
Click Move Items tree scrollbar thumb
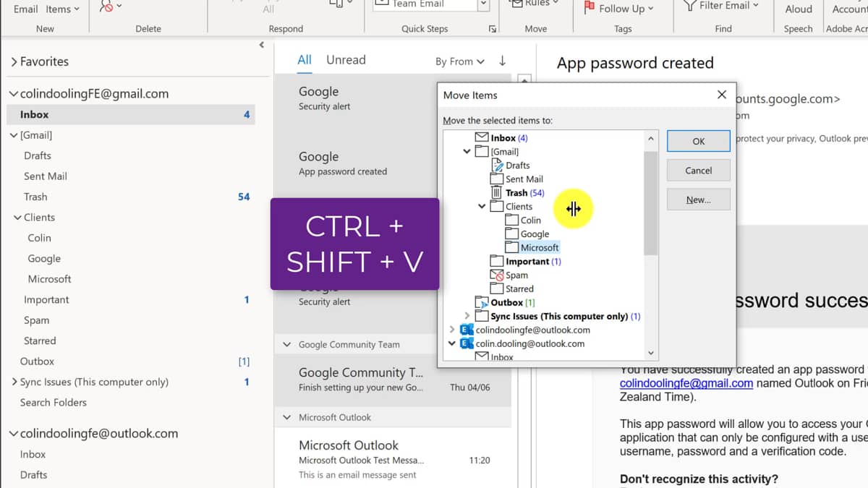coord(651,202)
